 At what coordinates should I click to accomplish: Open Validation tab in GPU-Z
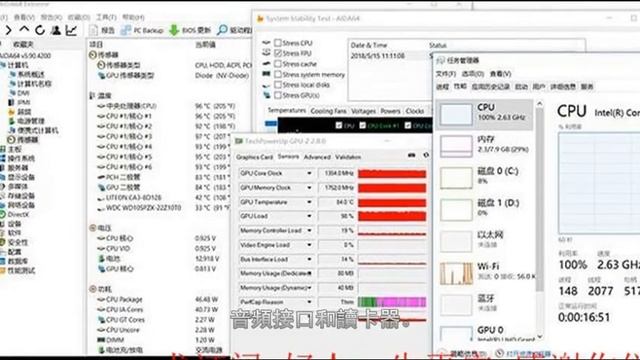tap(348, 157)
